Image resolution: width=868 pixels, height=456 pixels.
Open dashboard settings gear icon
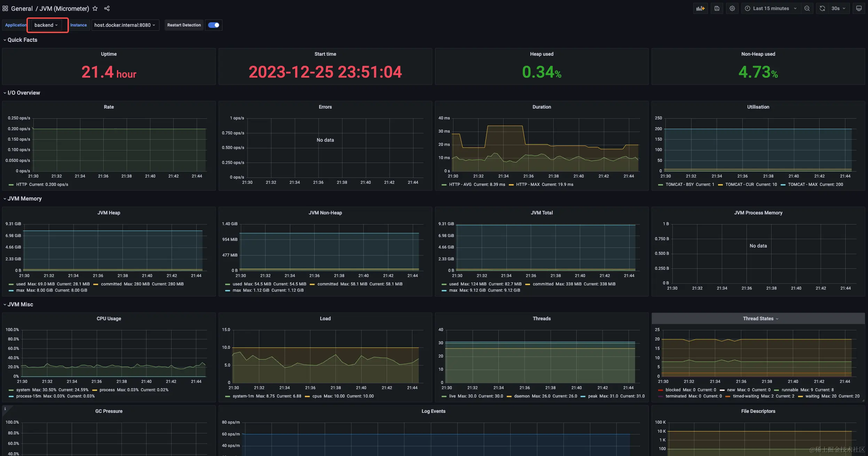click(x=732, y=8)
